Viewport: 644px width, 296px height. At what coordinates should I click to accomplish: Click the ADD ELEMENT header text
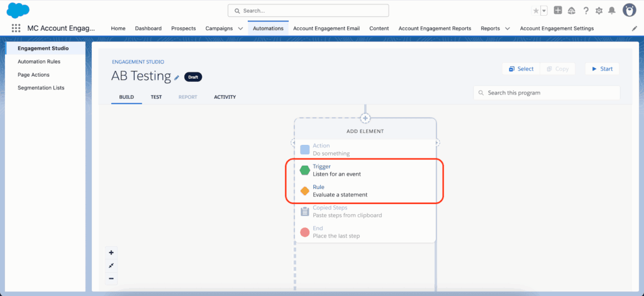click(x=365, y=132)
